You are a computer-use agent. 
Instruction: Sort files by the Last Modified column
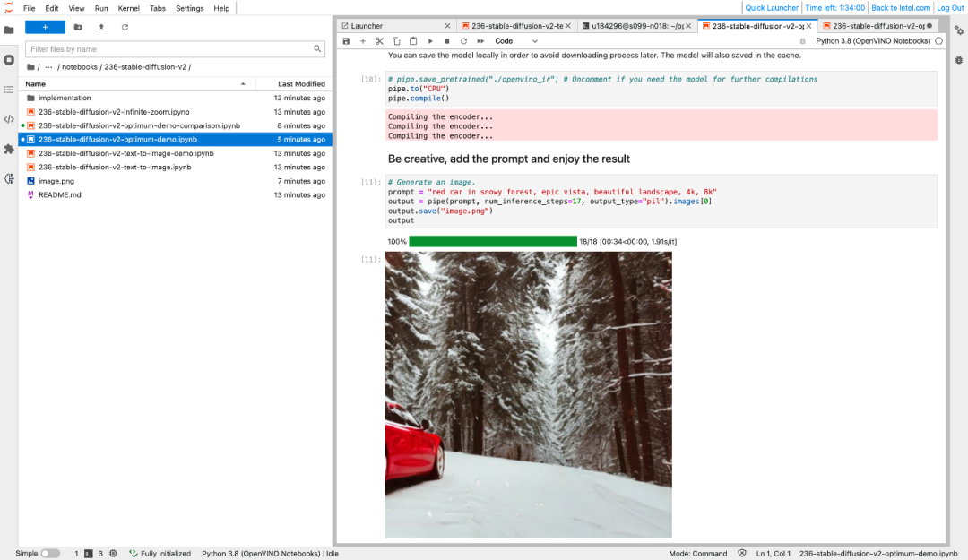[294, 84]
